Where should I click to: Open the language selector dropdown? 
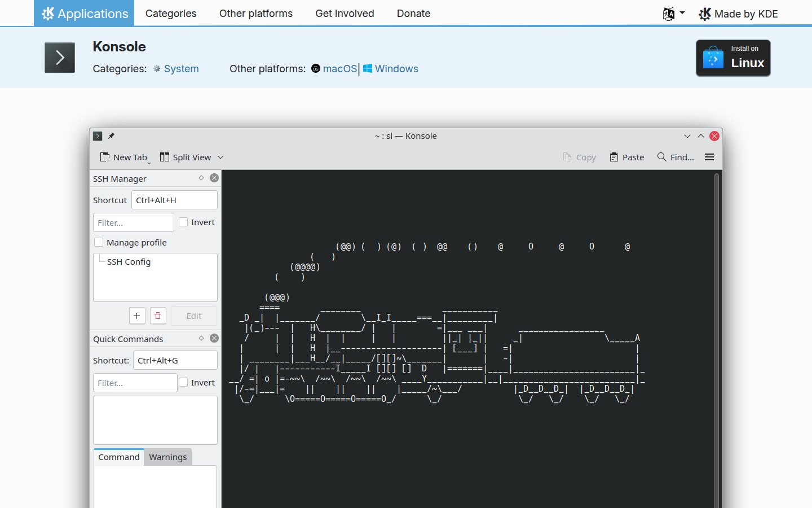click(x=674, y=14)
